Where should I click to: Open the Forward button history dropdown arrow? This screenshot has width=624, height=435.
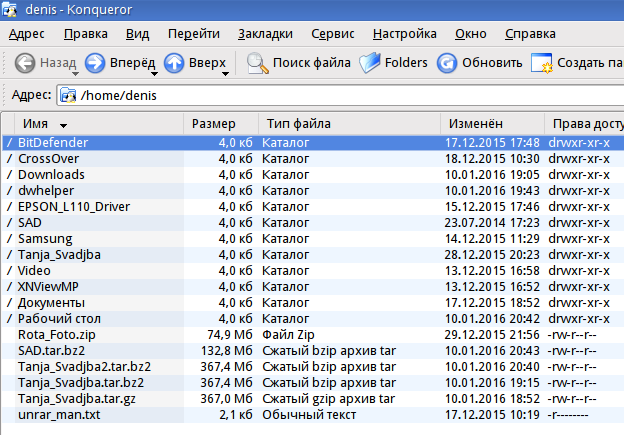click(x=153, y=72)
